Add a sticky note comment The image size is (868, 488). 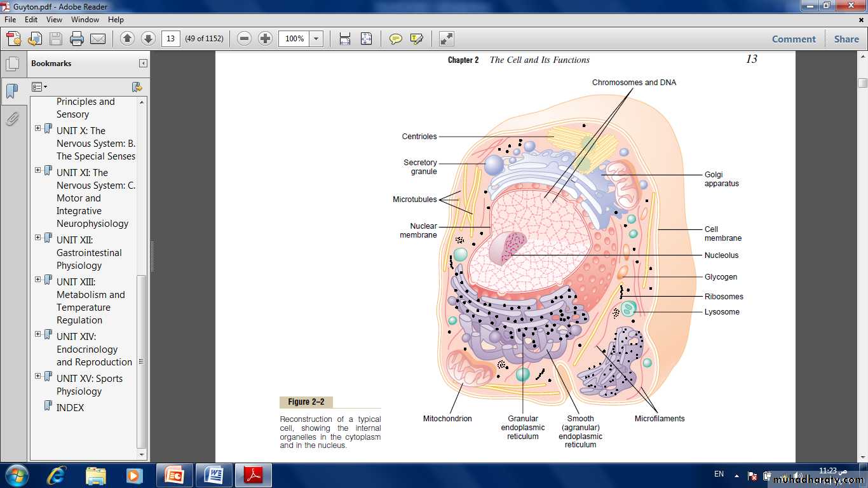[x=395, y=39]
